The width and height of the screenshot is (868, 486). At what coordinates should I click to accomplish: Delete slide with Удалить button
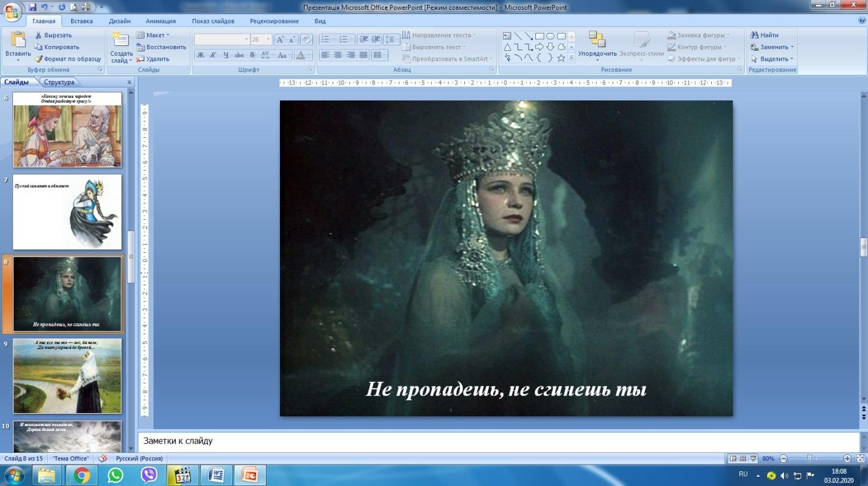pyautogui.click(x=153, y=59)
